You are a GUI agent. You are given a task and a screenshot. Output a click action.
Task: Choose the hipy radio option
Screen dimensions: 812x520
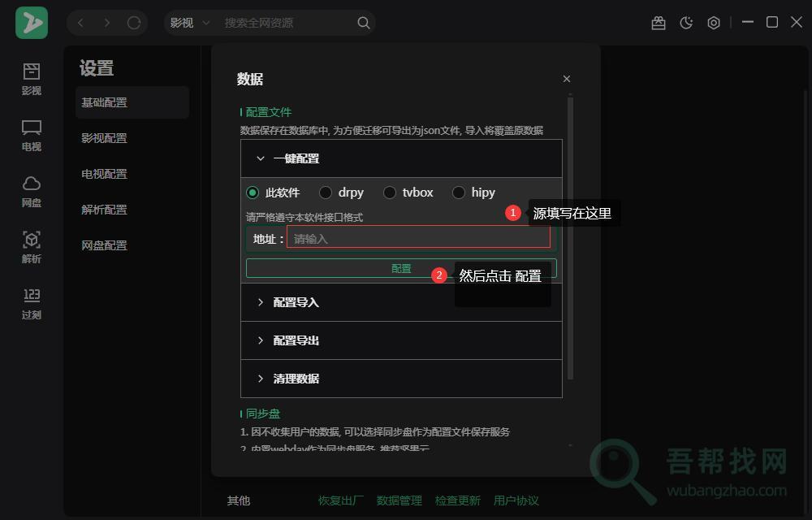(459, 193)
